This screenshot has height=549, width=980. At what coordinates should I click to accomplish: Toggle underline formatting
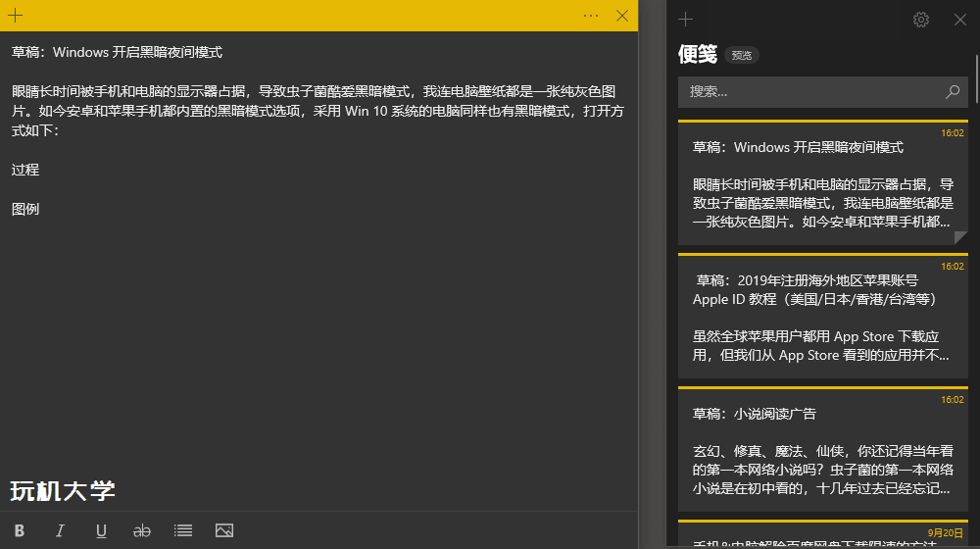click(x=101, y=530)
